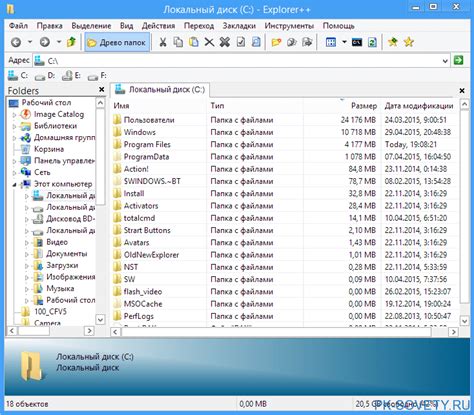
Task: Open file search from the toolbar
Action: 256,42
